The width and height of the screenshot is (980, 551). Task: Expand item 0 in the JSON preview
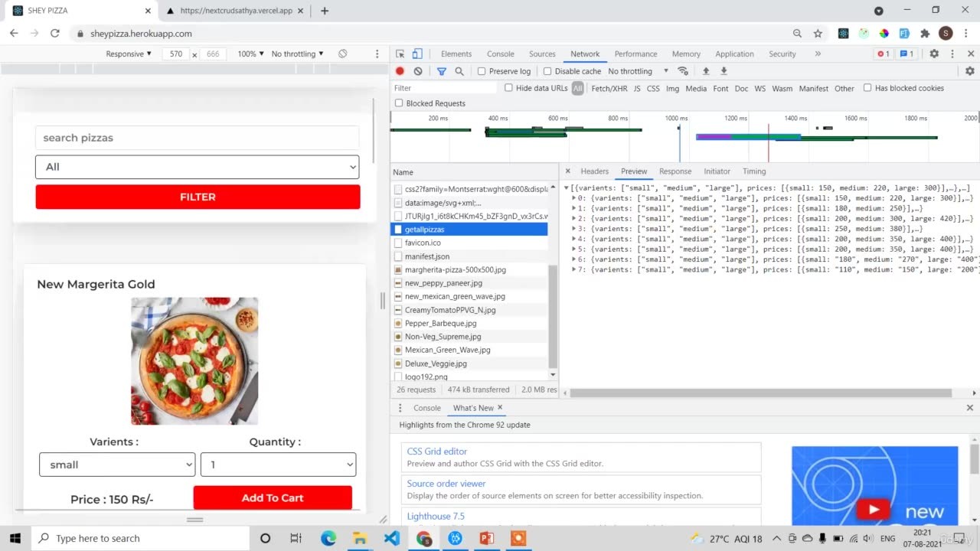574,198
